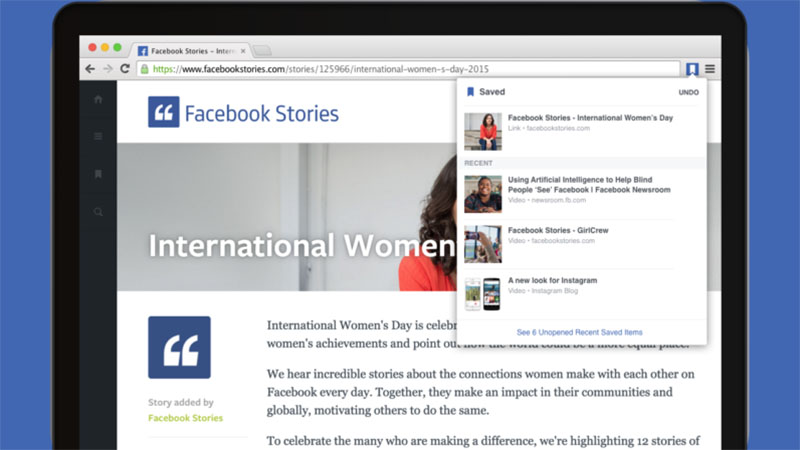Click the home icon in the sidebar
The height and width of the screenshot is (450, 800).
[98, 99]
